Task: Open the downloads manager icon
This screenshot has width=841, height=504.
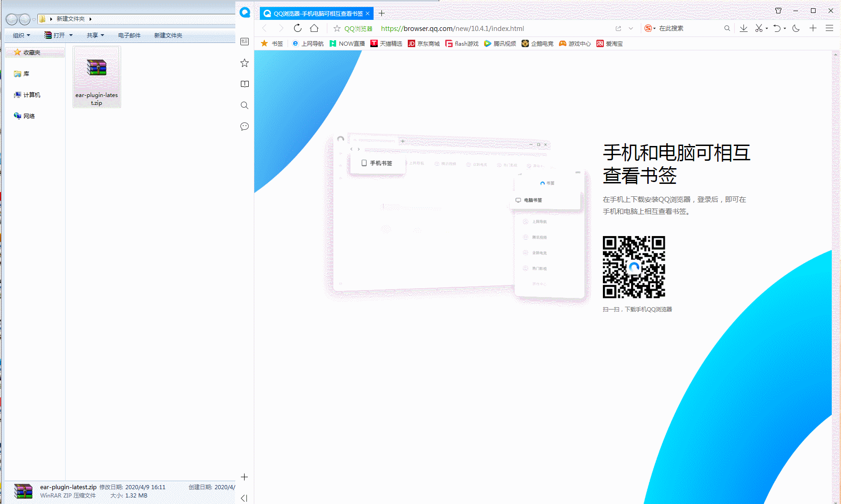Action: tap(743, 28)
